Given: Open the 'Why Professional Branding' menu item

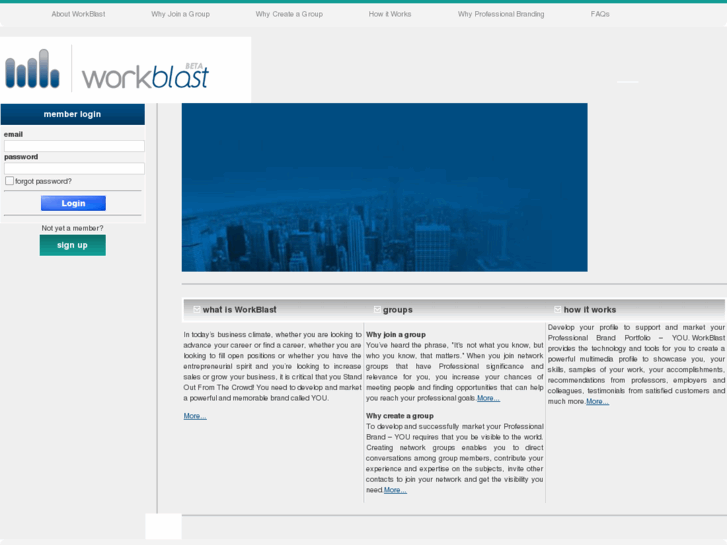Looking at the screenshot, I should pos(501,14).
